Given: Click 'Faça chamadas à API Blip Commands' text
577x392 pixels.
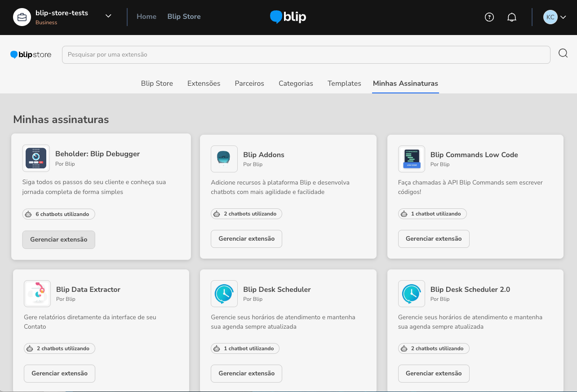Looking at the screenshot, I should pos(470,187).
